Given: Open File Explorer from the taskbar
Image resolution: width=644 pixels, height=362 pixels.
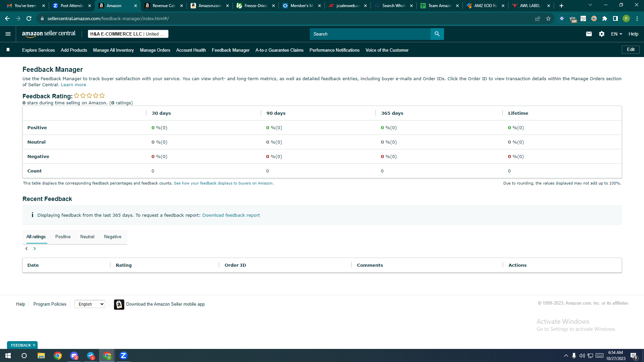Looking at the screenshot, I should pyautogui.click(x=41, y=356).
